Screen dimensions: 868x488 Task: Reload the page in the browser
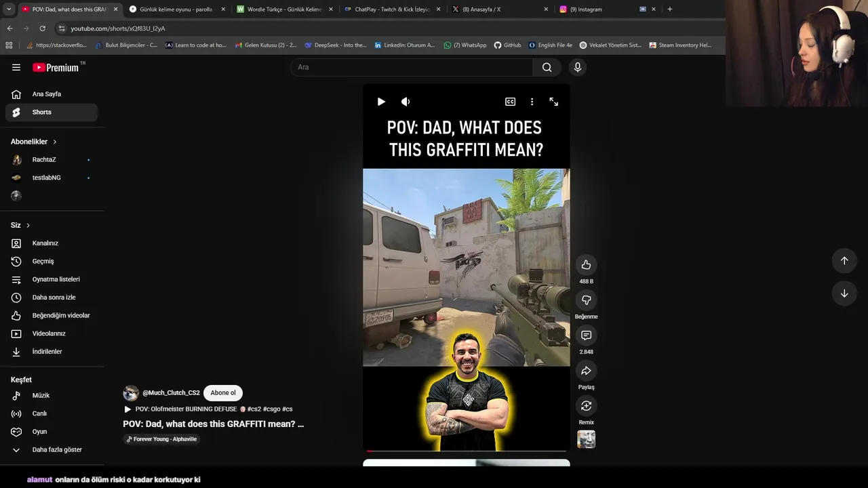coord(42,28)
